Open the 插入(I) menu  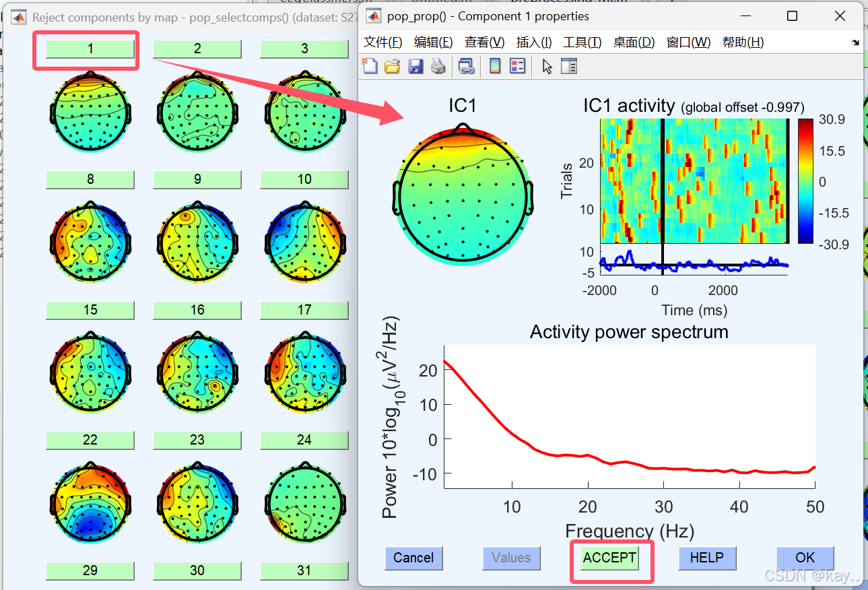tap(533, 42)
